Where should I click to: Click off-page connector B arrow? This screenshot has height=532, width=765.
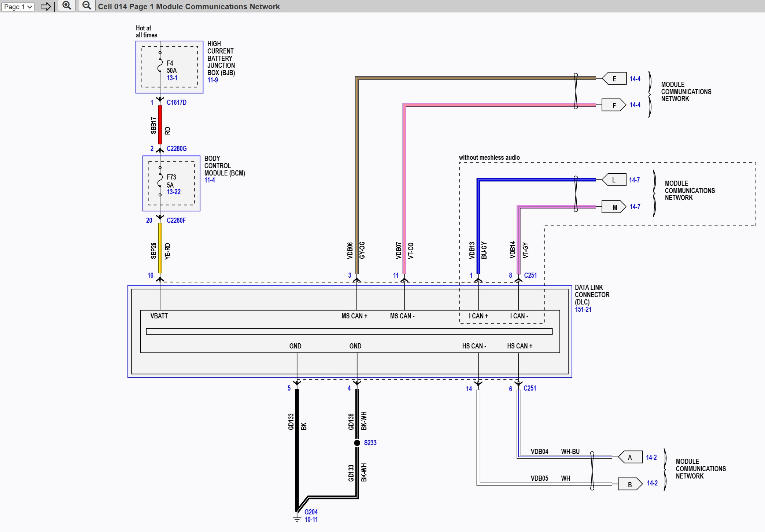pos(630,484)
